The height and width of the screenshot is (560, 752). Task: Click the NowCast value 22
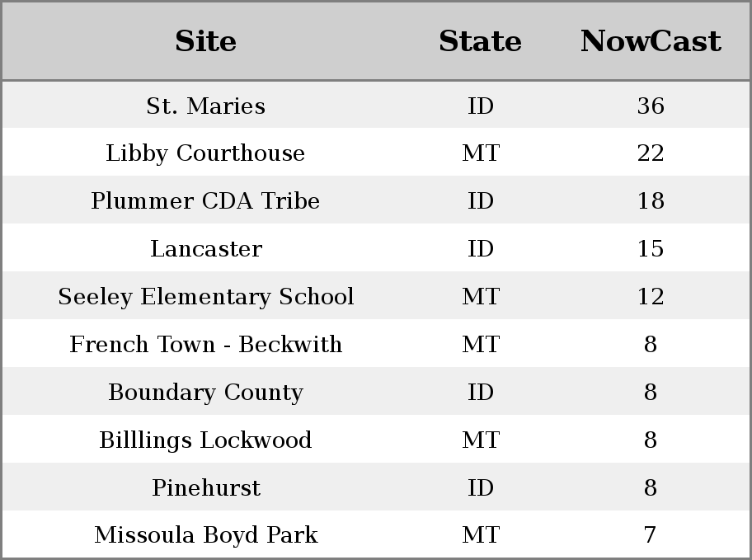[x=651, y=153]
